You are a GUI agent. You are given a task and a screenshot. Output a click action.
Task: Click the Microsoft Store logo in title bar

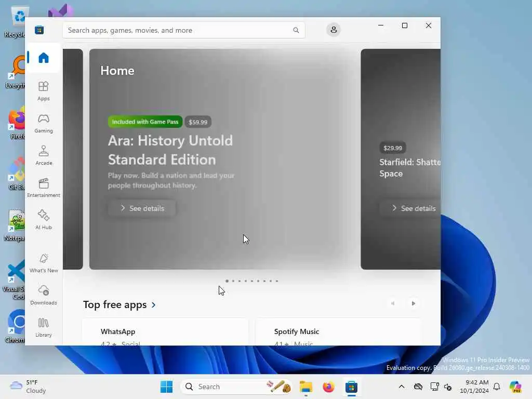tap(39, 30)
